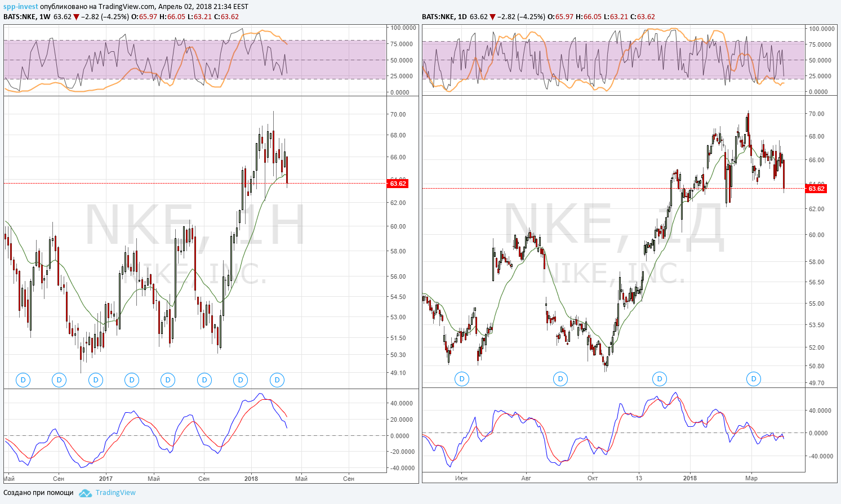Click leftmost dividend D marker on weekly chart

(x=23, y=380)
